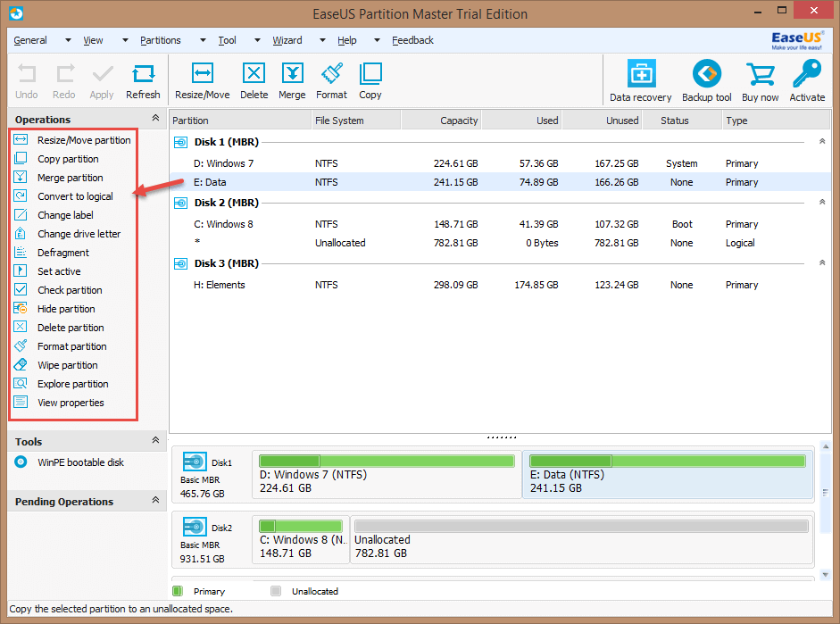Collapse the Disk 1 (MBR) group
This screenshot has height=624, width=840.
(822, 141)
